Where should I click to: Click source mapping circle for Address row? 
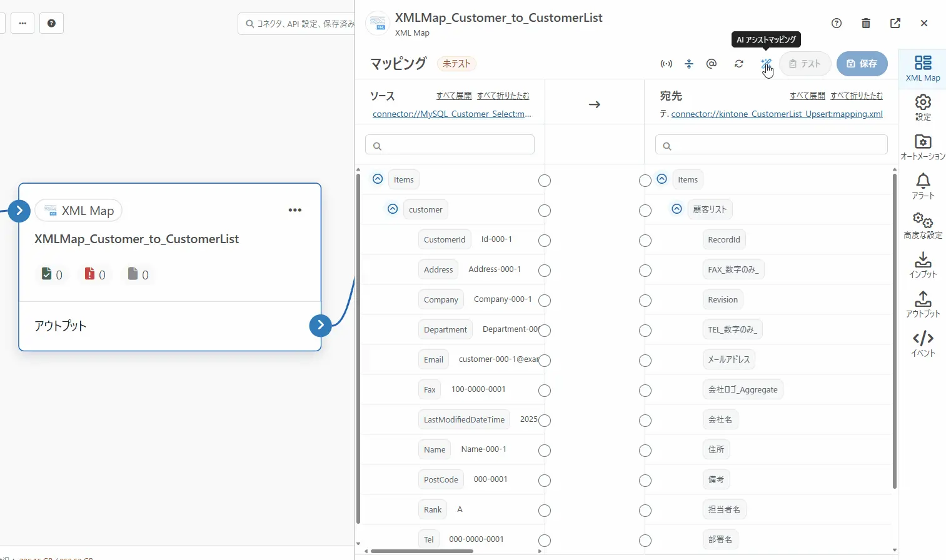pos(545,271)
